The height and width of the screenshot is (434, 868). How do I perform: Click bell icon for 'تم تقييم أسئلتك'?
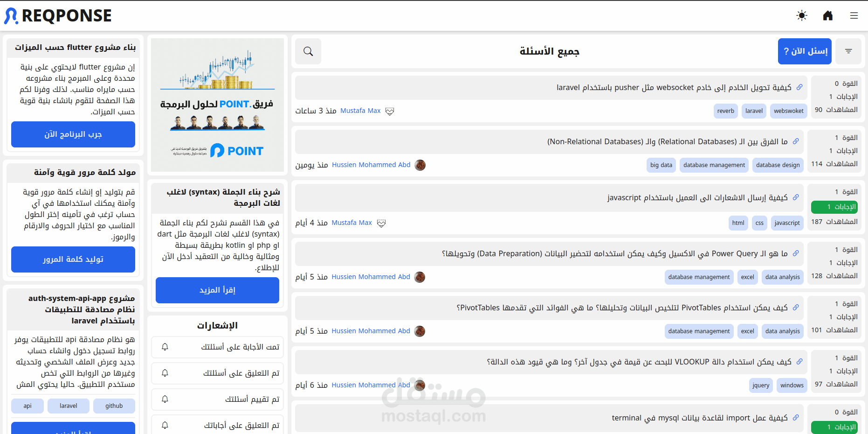coord(165,399)
